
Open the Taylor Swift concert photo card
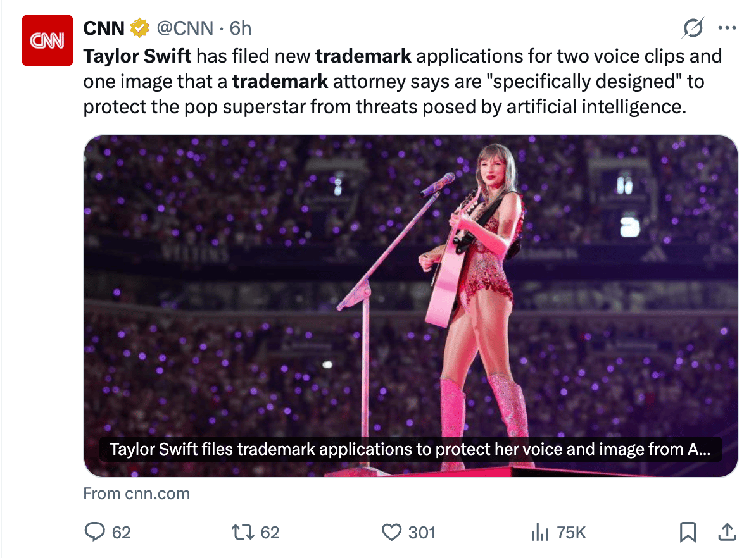[x=410, y=285]
